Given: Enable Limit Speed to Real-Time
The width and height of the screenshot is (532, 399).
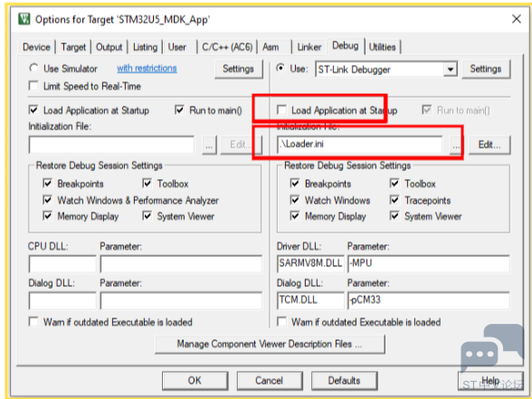Looking at the screenshot, I should pyautogui.click(x=33, y=85).
